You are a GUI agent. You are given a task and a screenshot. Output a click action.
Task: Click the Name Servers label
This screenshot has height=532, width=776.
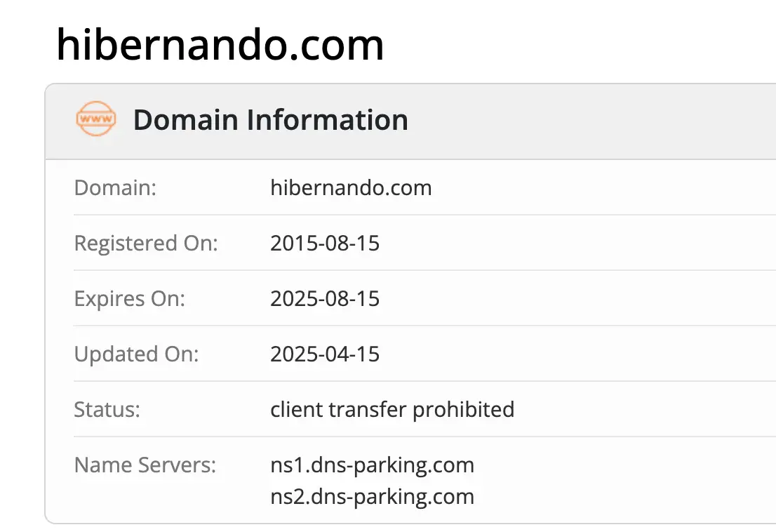(145, 465)
